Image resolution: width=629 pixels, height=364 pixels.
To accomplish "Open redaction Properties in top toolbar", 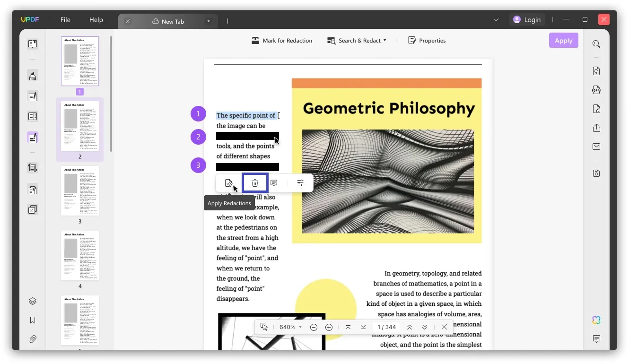I will [x=427, y=41].
